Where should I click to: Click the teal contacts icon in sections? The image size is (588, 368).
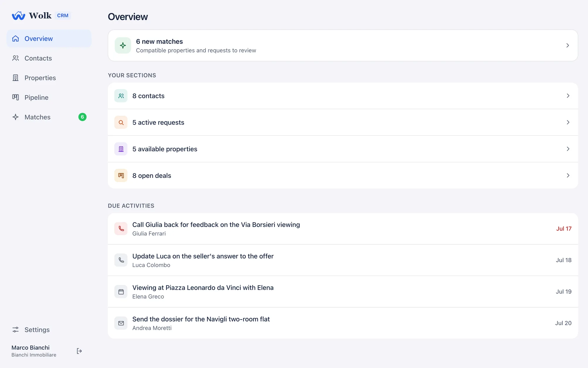121,96
